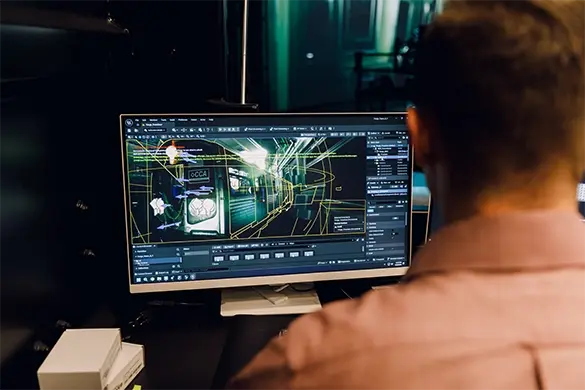Viewport: 585px width, 390px height.
Task: Switch to the Outliner tab
Action: point(374,133)
